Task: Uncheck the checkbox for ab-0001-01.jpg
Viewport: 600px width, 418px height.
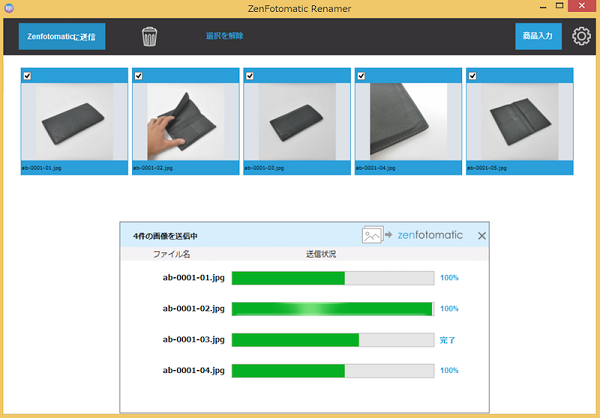Action: point(27,76)
